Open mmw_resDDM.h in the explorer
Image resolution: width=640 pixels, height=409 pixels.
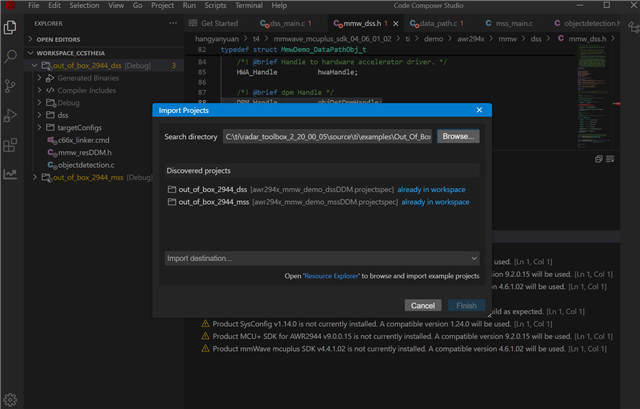[84, 152]
